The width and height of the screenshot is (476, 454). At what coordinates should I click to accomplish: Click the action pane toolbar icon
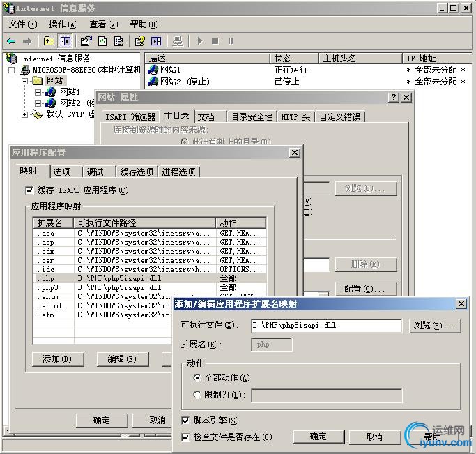click(156, 41)
